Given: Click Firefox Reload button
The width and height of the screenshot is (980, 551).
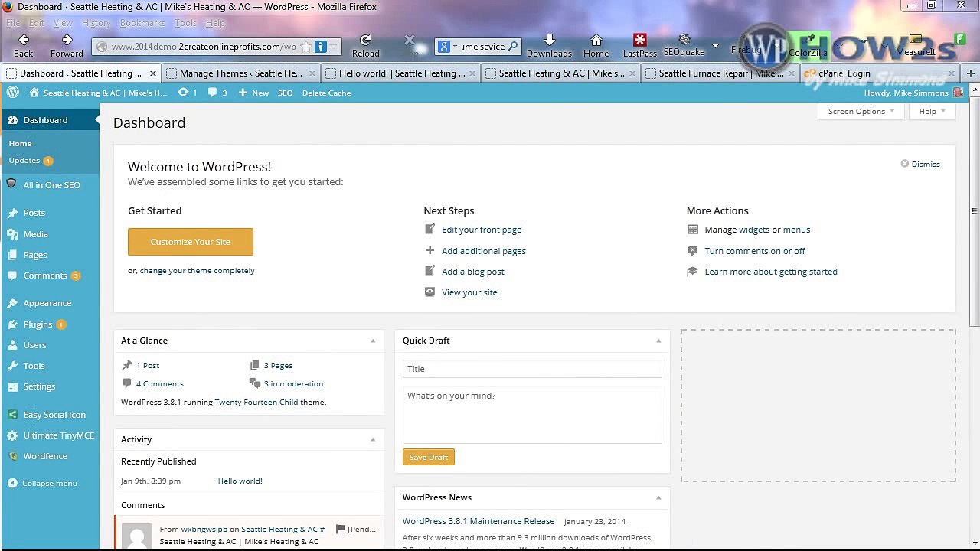Looking at the screenshot, I should tap(365, 46).
